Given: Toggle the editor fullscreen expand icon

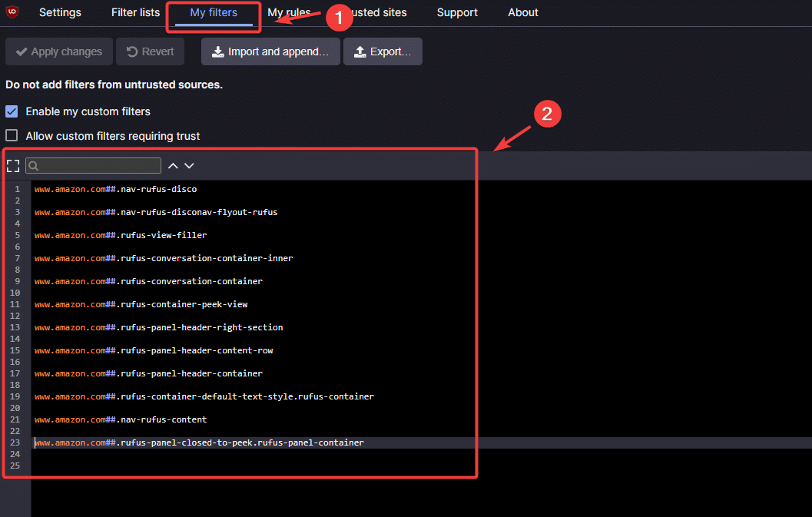Looking at the screenshot, I should point(13,166).
